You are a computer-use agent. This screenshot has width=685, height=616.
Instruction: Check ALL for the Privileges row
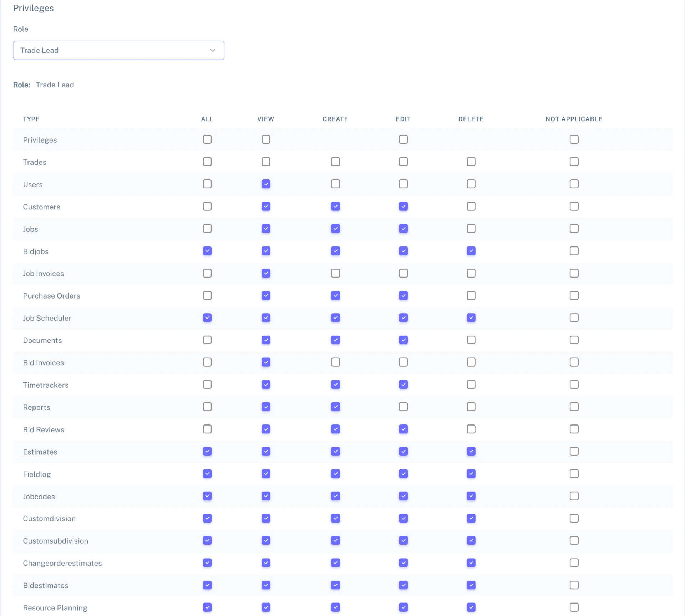click(x=207, y=139)
